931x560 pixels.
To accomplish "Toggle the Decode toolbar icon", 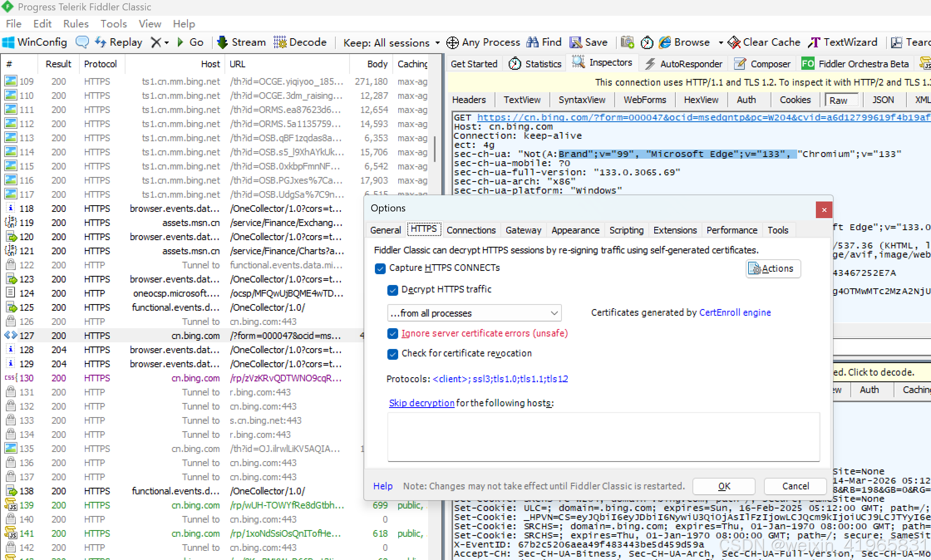I will coord(280,42).
